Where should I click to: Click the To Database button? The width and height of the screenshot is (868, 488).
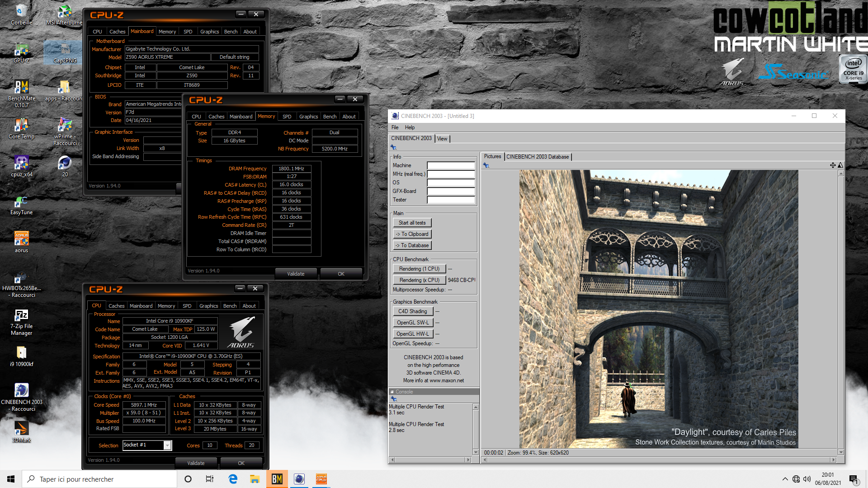click(x=412, y=245)
